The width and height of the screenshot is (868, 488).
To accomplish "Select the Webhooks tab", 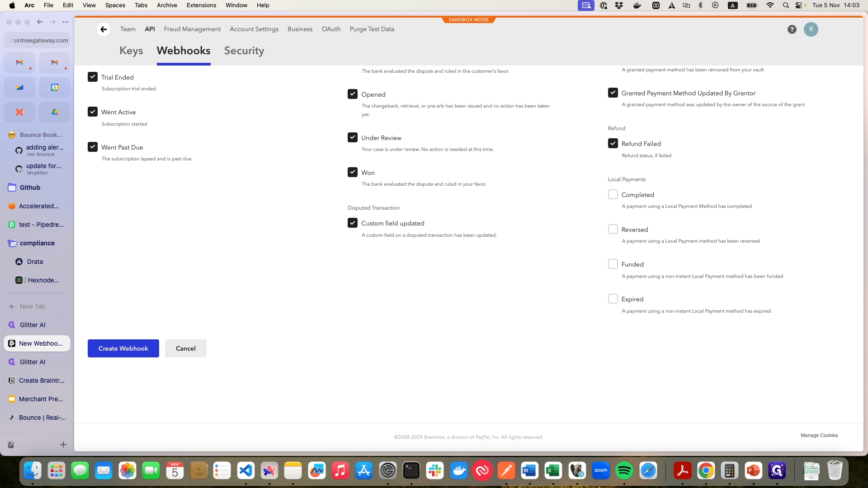I will pyautogui.click(x=184, y=51).
